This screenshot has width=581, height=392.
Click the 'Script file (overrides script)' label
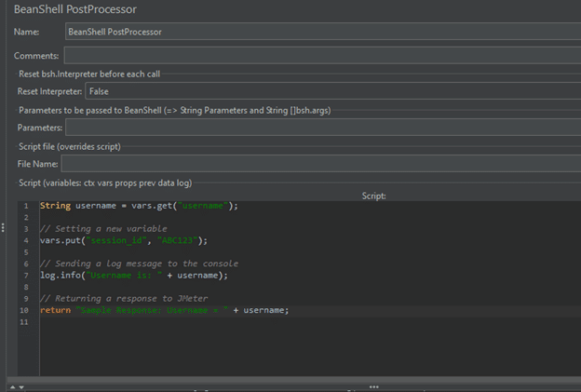coord(70,147)
